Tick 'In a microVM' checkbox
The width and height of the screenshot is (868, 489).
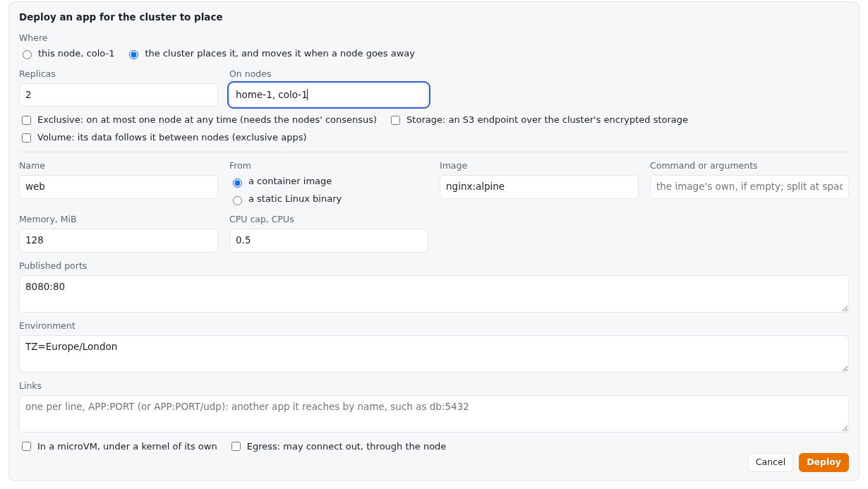26,447
